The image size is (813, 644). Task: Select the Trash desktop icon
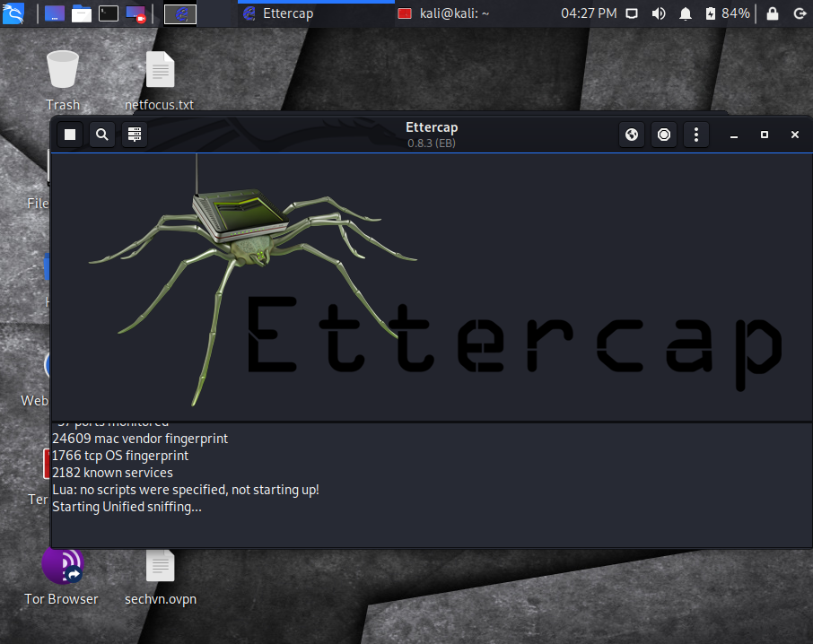63,81
